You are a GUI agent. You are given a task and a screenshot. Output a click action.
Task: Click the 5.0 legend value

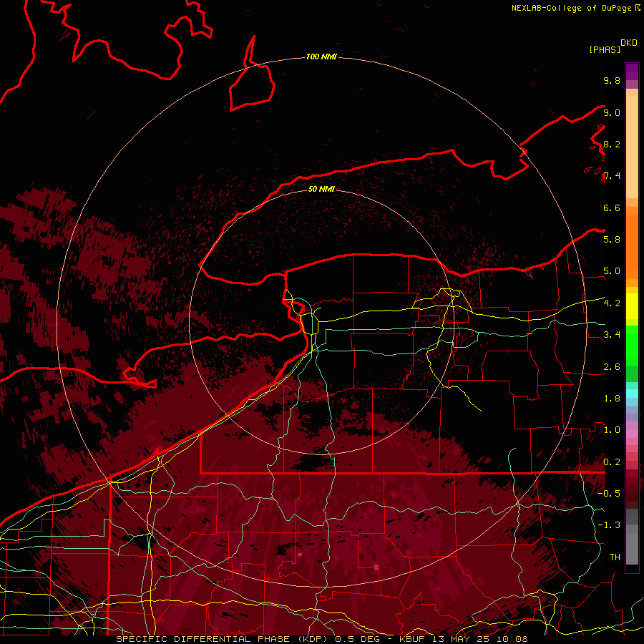tap(612, 271)
